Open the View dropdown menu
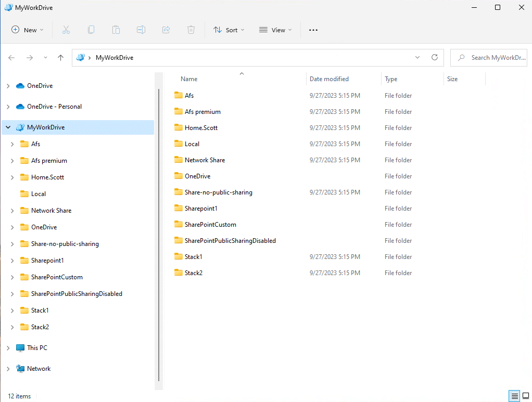The width and height of the screenshot is (532, 402). coord(276,30)
